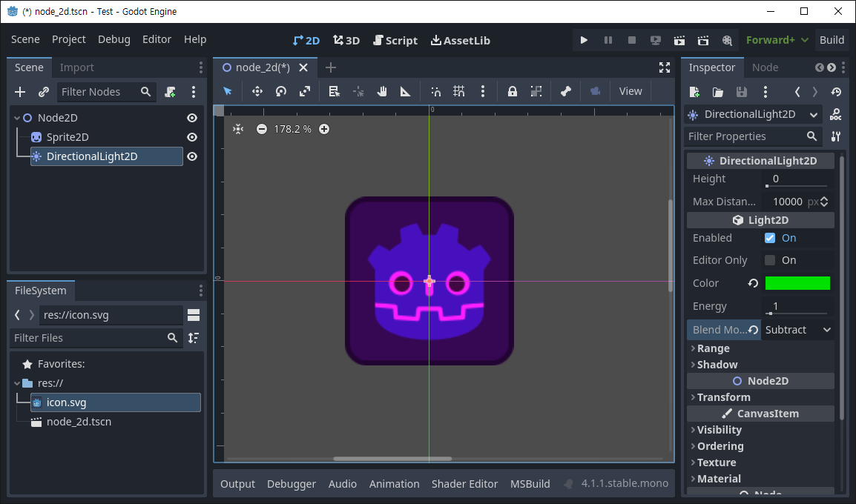Lock selected node with padlock icon
The width and height of the screenshot is (856, 504).
click(512, 91)
